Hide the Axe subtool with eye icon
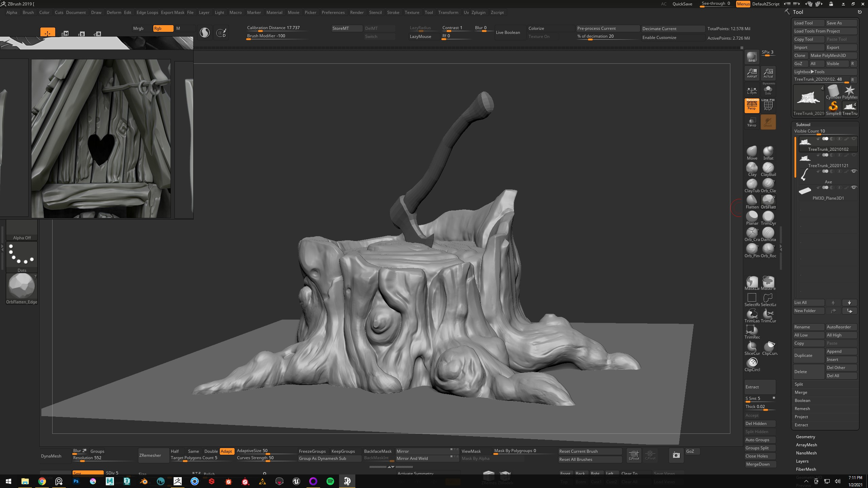Viewport: 868px width, 488px height. (x=854, y=171)
